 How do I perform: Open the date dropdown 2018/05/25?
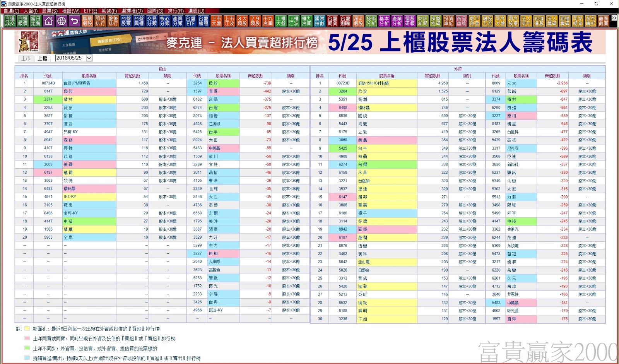click(x=89, y=58)
